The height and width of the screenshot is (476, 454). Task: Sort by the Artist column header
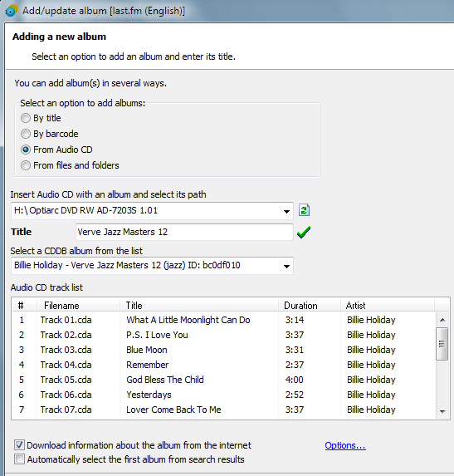tap(388, 305)
